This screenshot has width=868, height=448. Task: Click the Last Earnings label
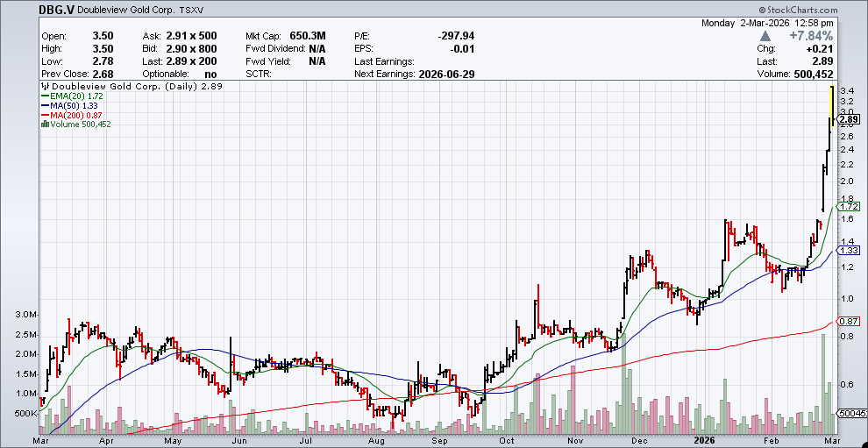point(385,61)
